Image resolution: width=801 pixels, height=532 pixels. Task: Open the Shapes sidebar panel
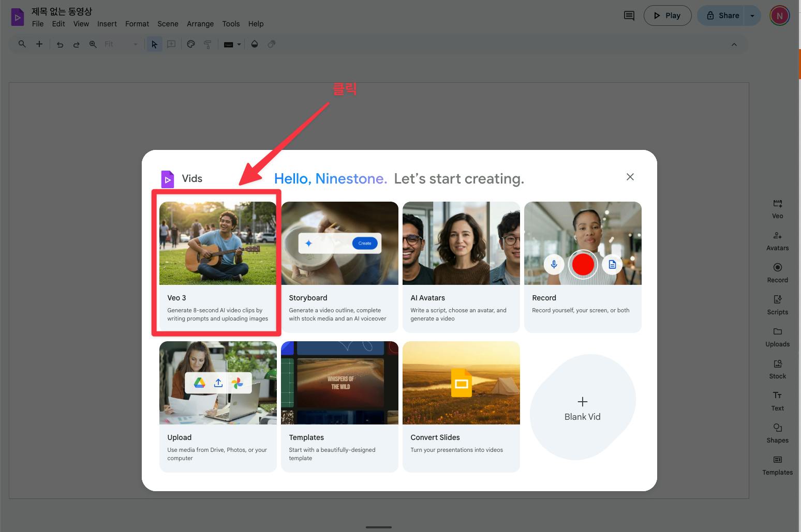pyautogui.click(x=777, y=433)
